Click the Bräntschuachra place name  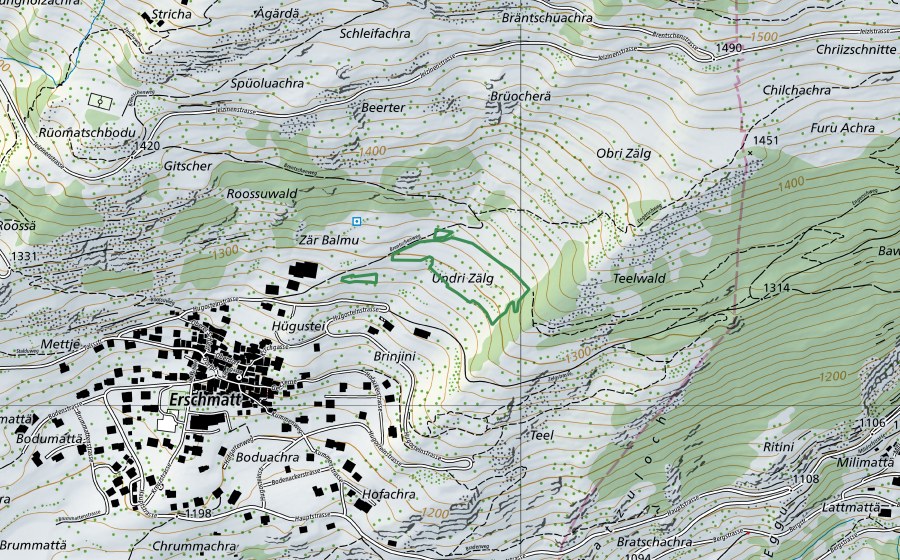pyautogui.click(x=547, y=18)
